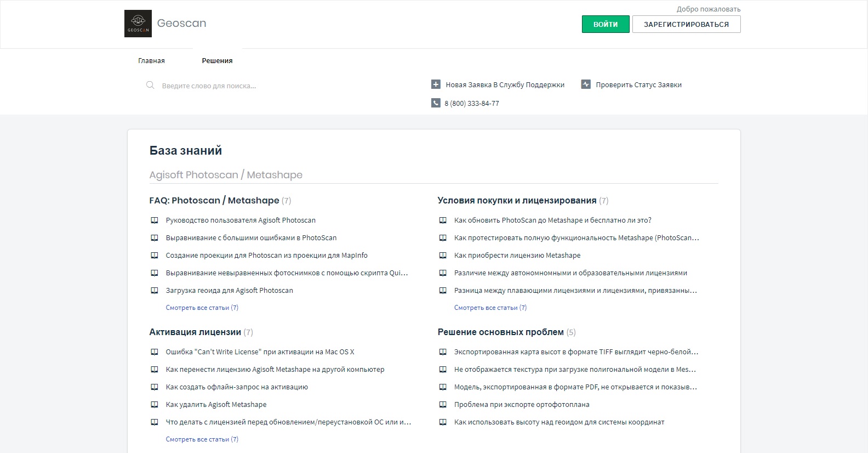Open article Как удалить Agisoft Metashape
868x453 pixels.
click(x=216, y=405)
